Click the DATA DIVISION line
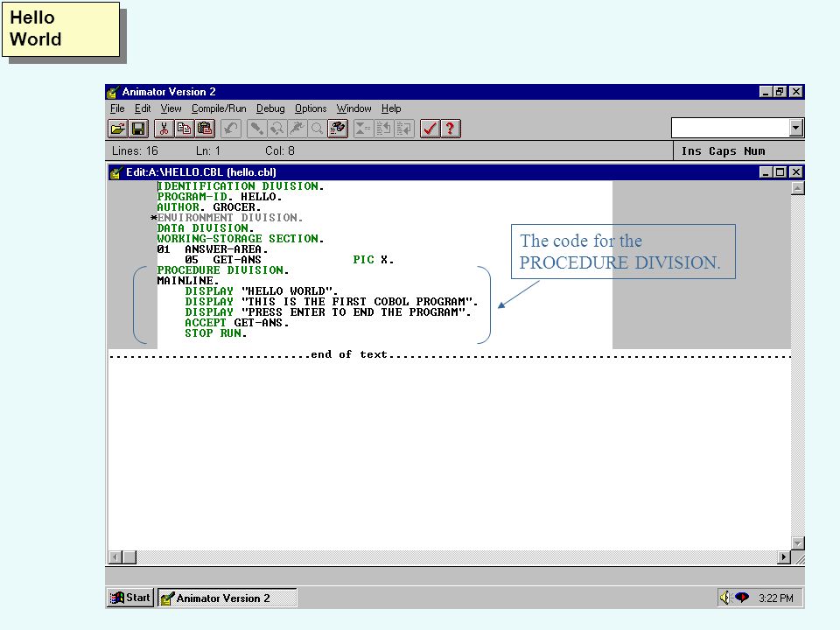The height and width of the screenshot is (630, 840). click(x=205, y=228)
